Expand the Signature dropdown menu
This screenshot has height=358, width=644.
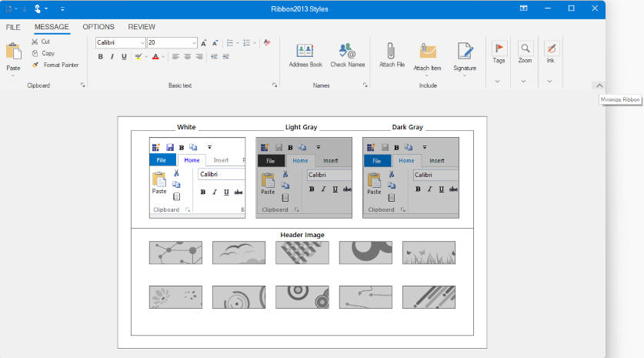click(464, 75)
